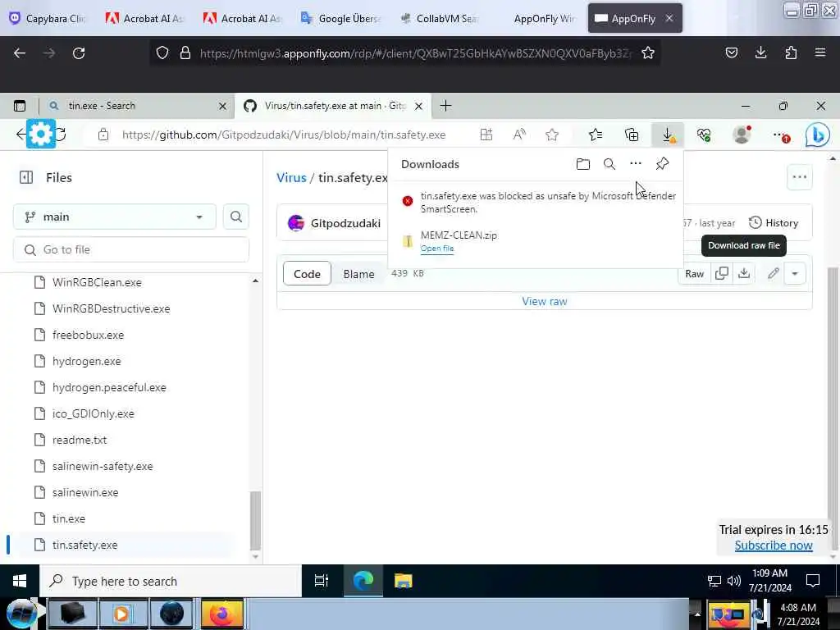Click Edge Read aloud icon
The height and width of the screenshot is (630, 840).
(519, 135)
